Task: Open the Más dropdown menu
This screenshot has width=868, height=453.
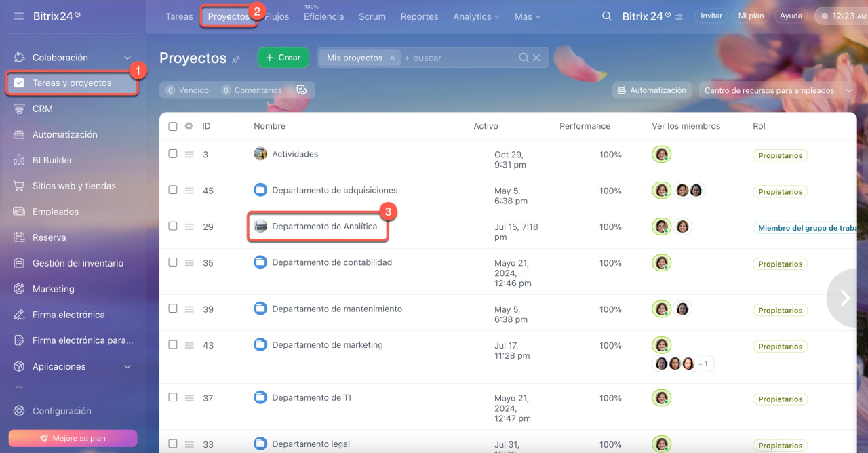Action: [528, 16]
